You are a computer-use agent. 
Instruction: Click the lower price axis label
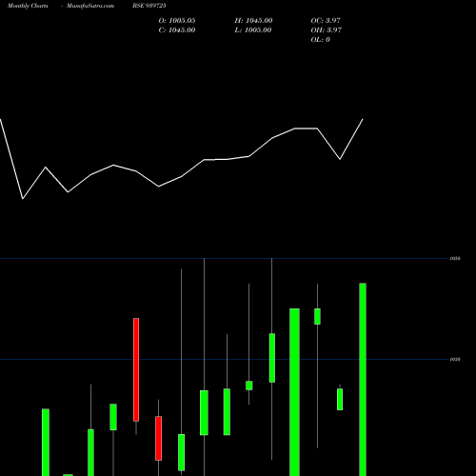pyautogui.click(x=455, y=360)
